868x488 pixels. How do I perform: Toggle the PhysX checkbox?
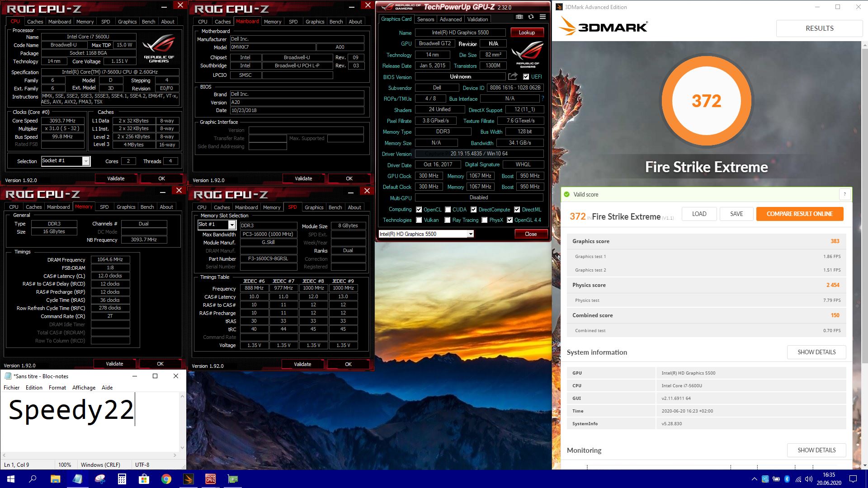tap(484, 220)
